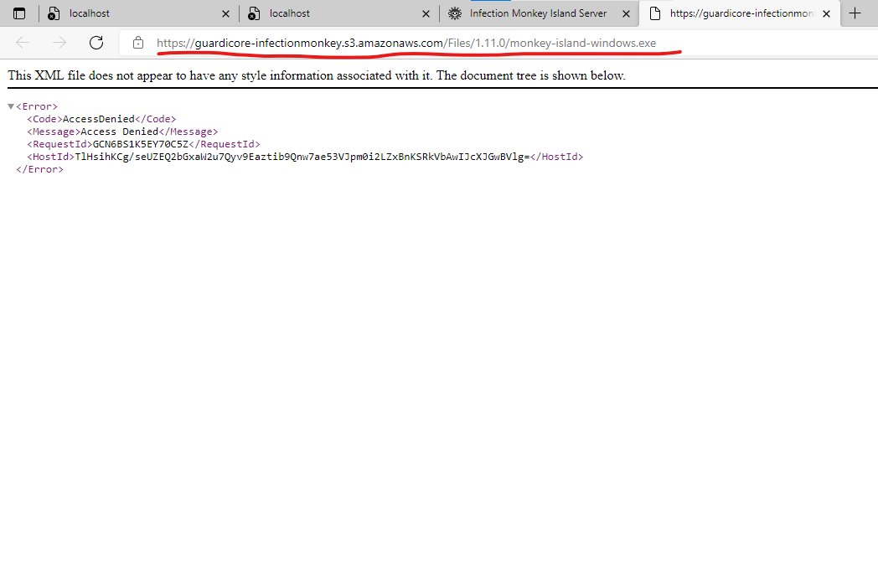878x588 pixels.
Task: Go back to the previous page
Action: (x=23, y=43)
